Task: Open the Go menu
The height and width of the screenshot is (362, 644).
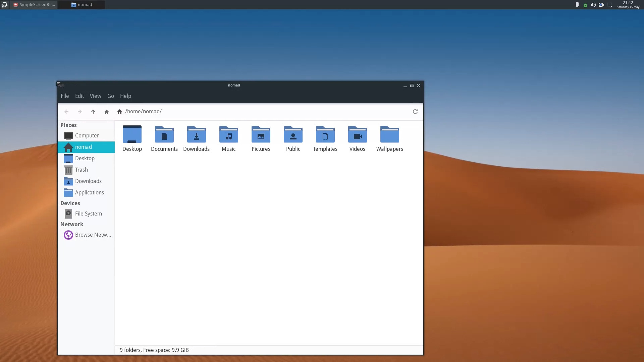Action: point(111,96)
